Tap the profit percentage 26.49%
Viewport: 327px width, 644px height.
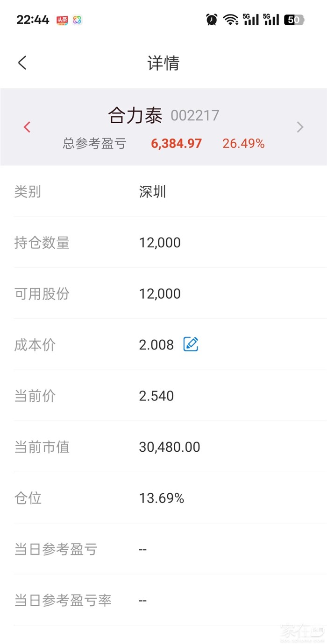click(x=243, y=143)
